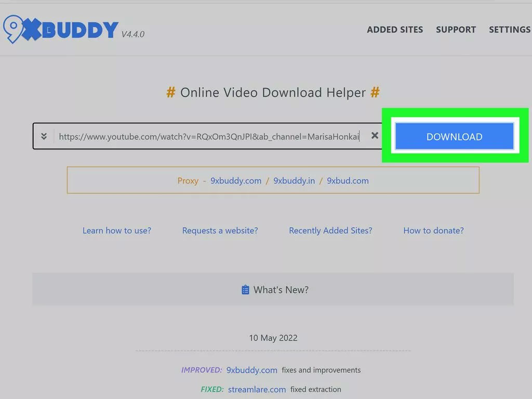
Task: Click the FIXED label text
Action: click(x=212, y=389)
